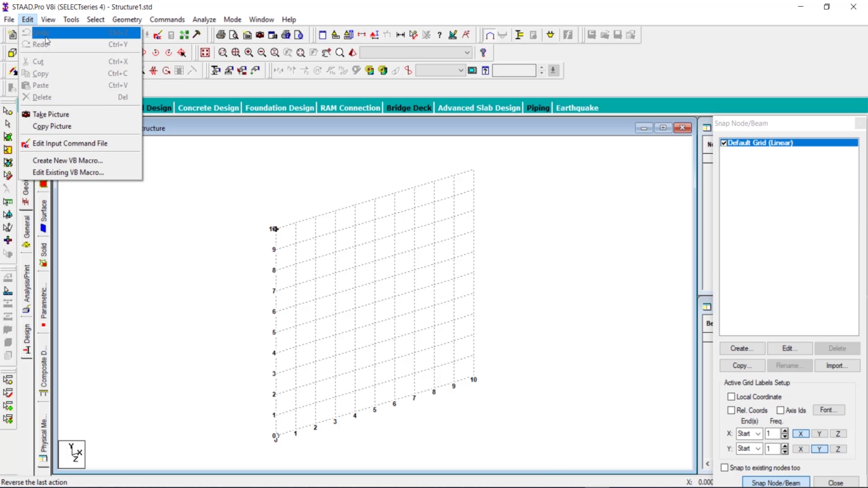Viewport: 868px width, 488px height.
Task: Toggle the X axis button in X row
Action: click(800, 434)
